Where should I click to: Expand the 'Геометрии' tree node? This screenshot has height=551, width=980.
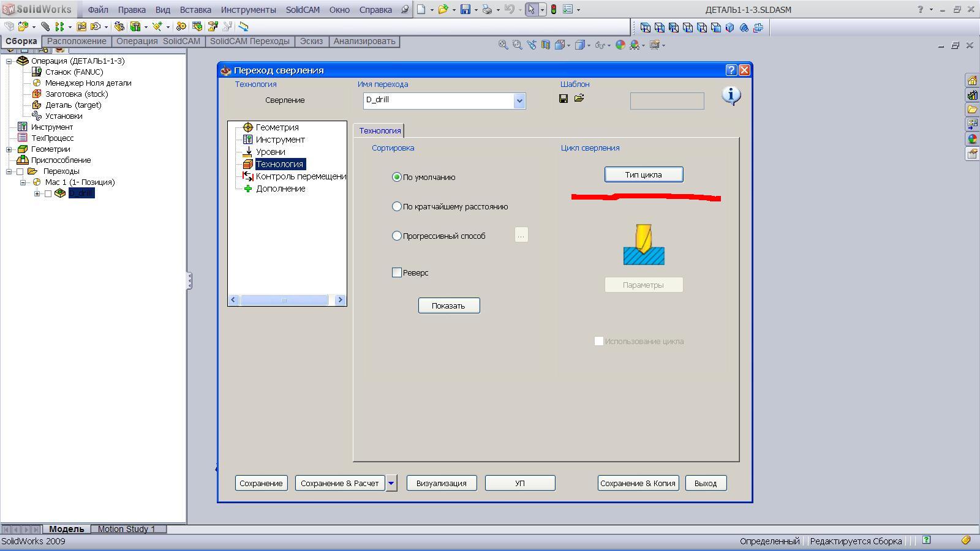pos(9,149)
